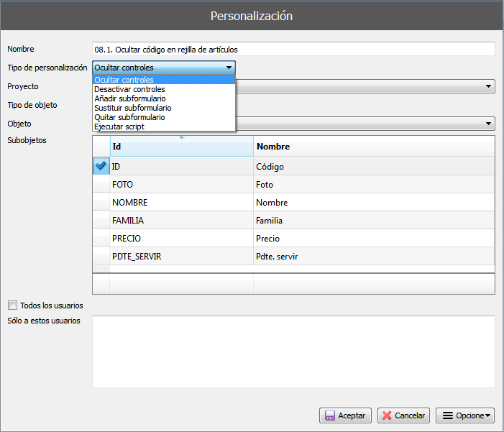
Task: Click the Sólo a estos usuarios box
Action: pyautogui.click(x=293, y=351)
